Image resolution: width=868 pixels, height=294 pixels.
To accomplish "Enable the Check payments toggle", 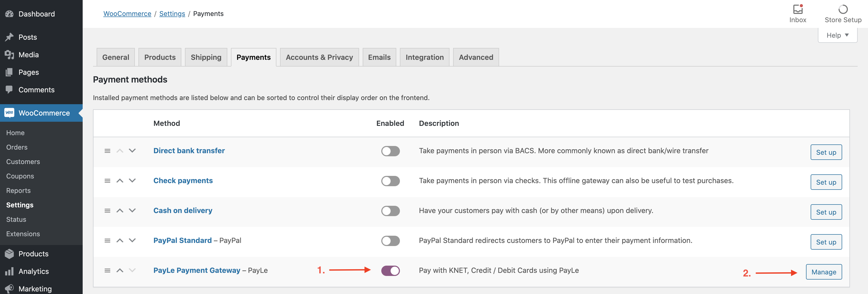I will pyautogui.click(x=391, y=181).
